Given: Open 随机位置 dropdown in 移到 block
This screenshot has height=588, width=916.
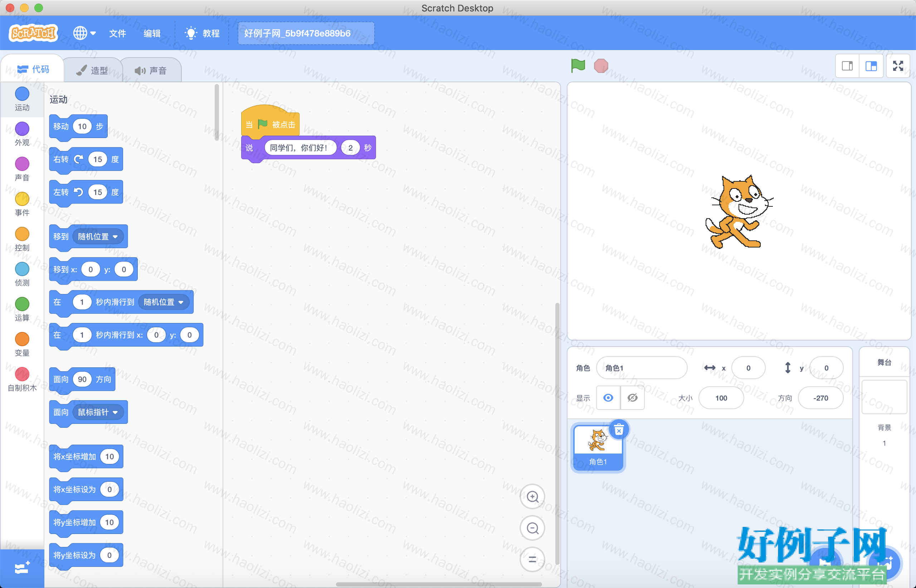Looking at the screenshot, I should click(x=98, y=236).
